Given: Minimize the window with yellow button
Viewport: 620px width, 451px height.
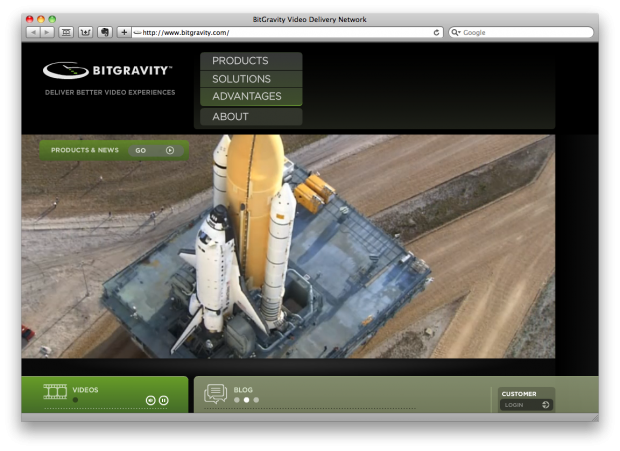Looking at the screenshot, I should (x=41, y=19).
